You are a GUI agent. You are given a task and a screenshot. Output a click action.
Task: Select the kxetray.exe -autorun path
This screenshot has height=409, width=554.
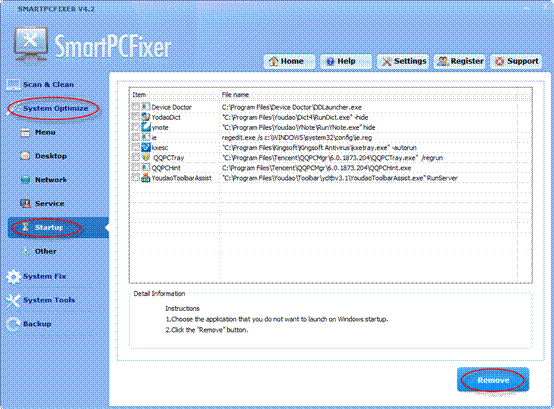pyautogui.click(x=319, y=147)
